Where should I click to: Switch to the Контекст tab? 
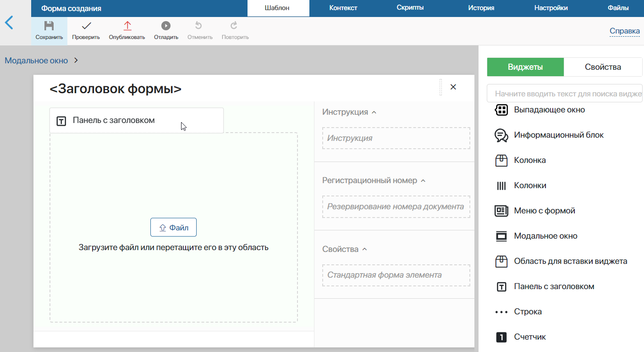343,8
